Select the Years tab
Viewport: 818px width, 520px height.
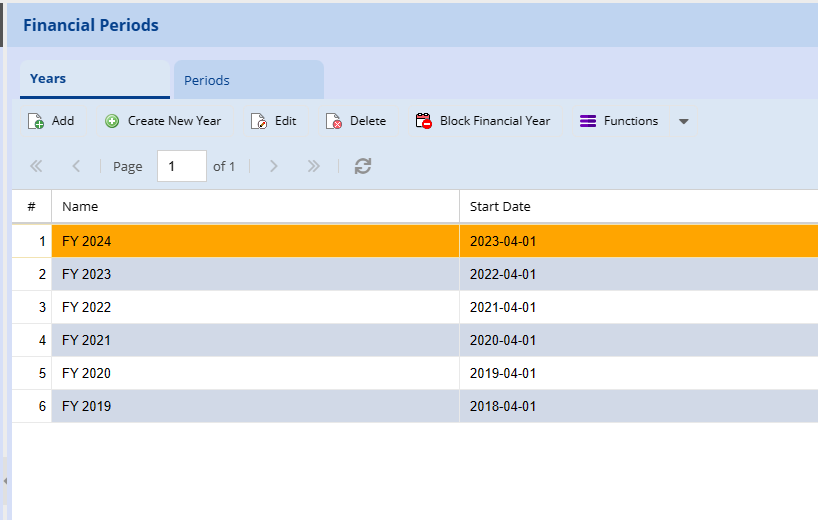point(48,78)
